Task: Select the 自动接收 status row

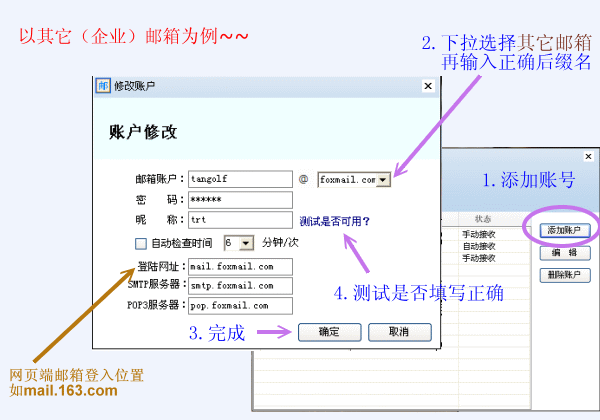Action: [479, 246]
